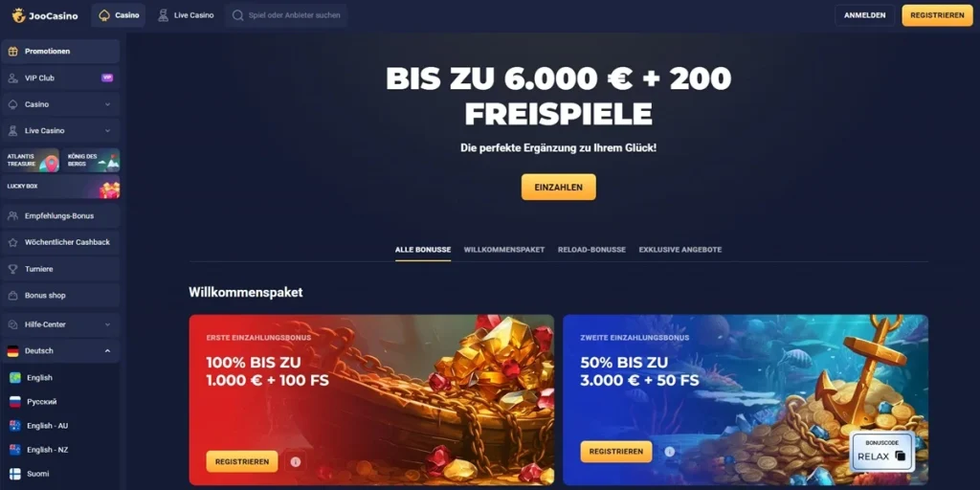The width and height of the screenshot is (980, 490).
Task: Open info icon on second deposit bonus
Action: click(x=669, y=452)
